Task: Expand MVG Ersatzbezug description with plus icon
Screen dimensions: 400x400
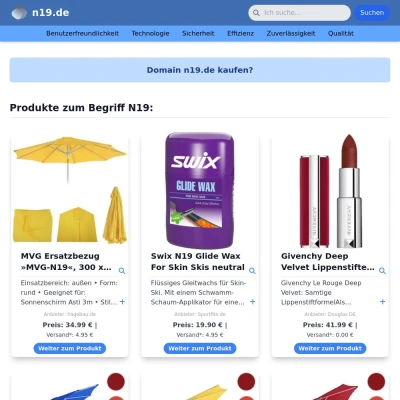Action: [122, 302]
